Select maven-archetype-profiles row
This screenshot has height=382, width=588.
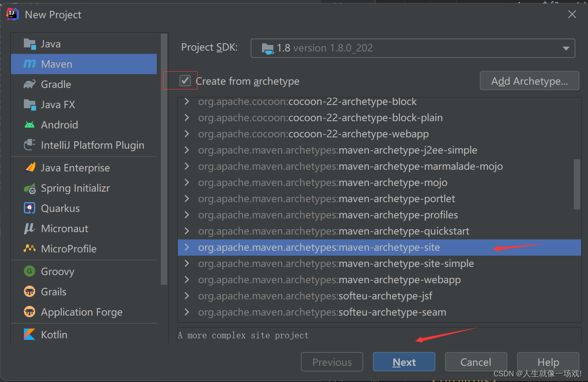tap(379, 215)
